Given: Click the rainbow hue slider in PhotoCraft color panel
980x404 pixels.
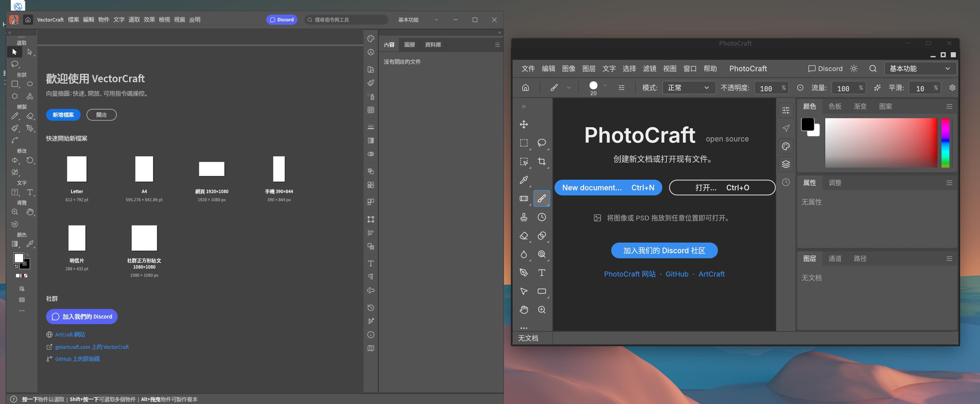Looking at the screenshot, I should 945,143.
